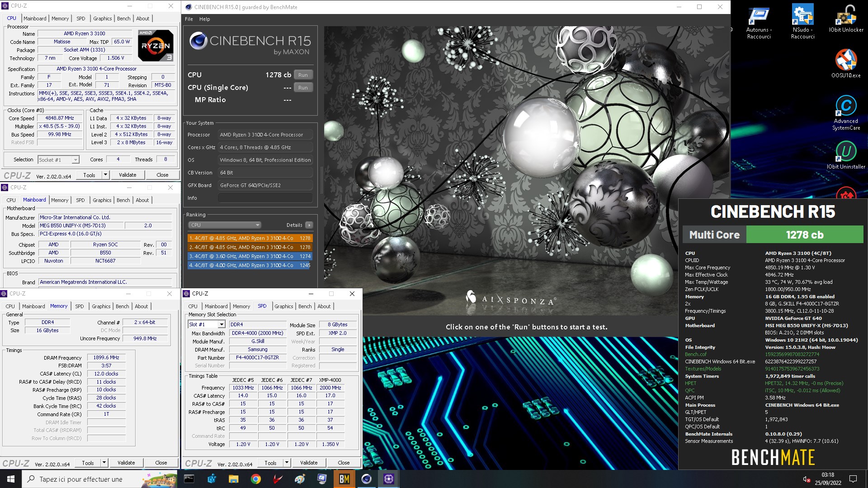The width and height of the screenshot is (868, 488).
Task: Open File Explorer from taskbar
Action: click(x=233, y=479)
